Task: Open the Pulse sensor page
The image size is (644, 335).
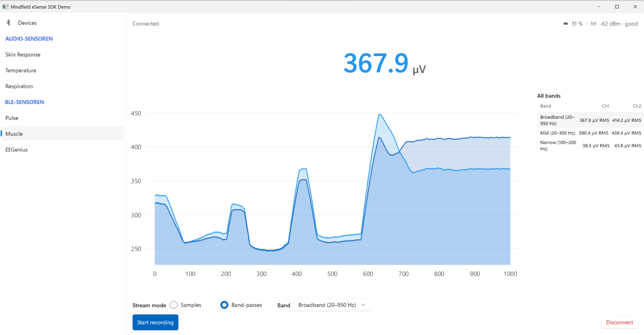Action: [62, 118]
